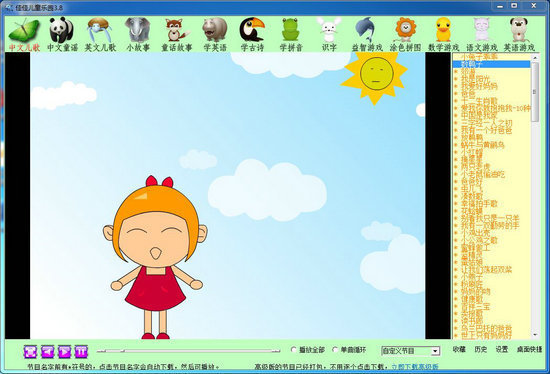Open the dolphin 益智游戏 category

coord(367,34)
